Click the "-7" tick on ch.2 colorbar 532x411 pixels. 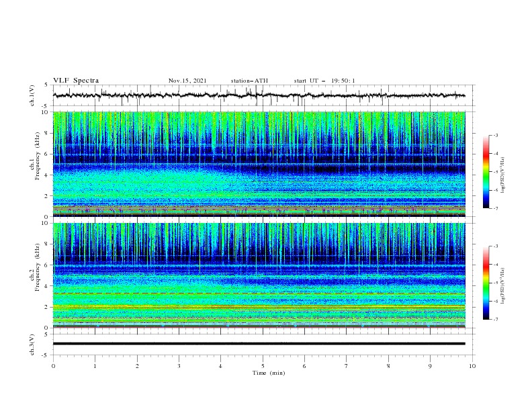[495, 320]
